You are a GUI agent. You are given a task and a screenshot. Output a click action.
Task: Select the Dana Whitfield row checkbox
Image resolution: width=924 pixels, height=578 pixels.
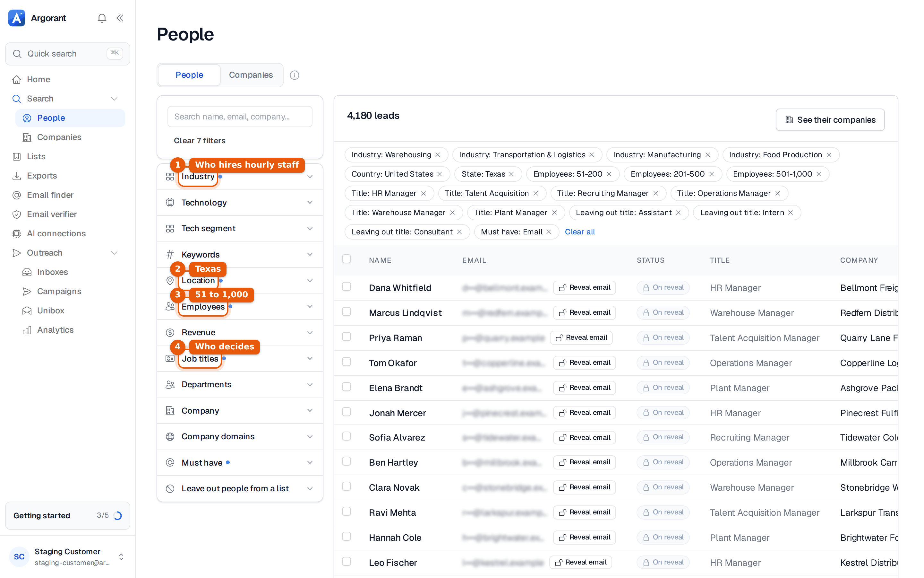click(x=346, y=287)
